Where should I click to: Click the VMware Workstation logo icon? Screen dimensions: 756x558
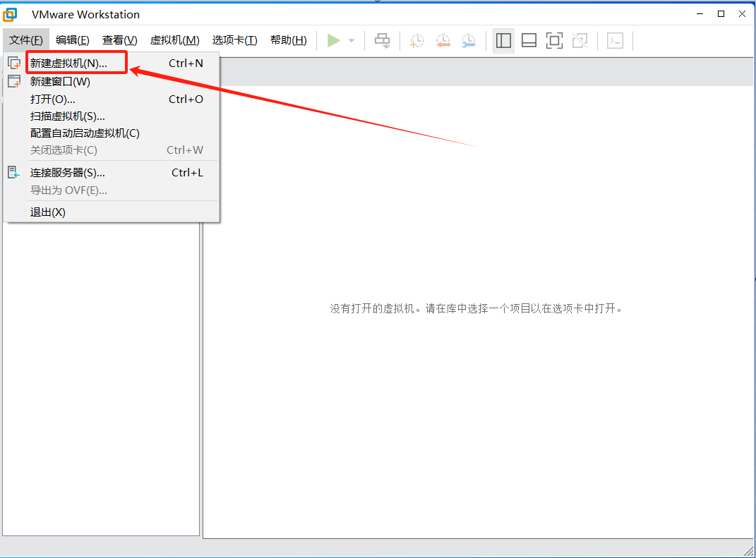pyautogui.click(x=10, y=14)
